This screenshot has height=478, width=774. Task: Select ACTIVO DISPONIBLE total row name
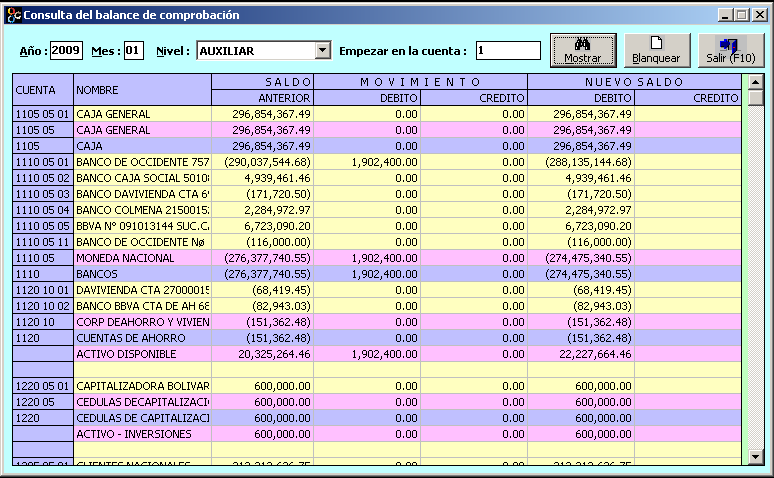pos(143,354)
